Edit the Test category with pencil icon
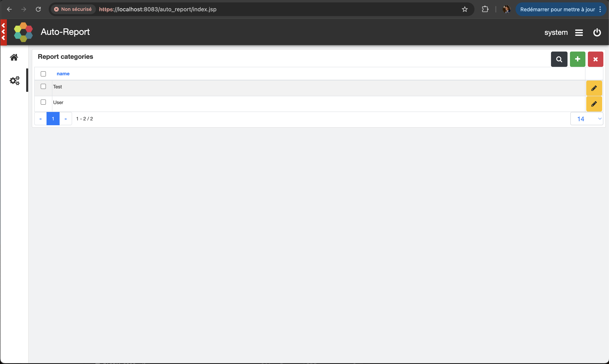Image resolution: width=609 pixels, height=364 pixels. tap(594, 88)
